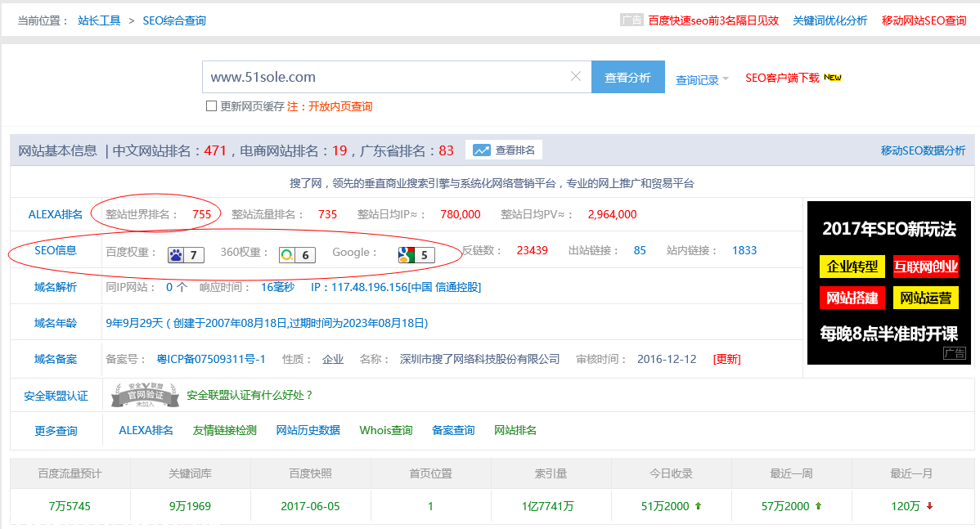Viewport: 980px width, 529px height.
Task: Toggle the 更新网页缓存 checkbox
Action: 211,106
